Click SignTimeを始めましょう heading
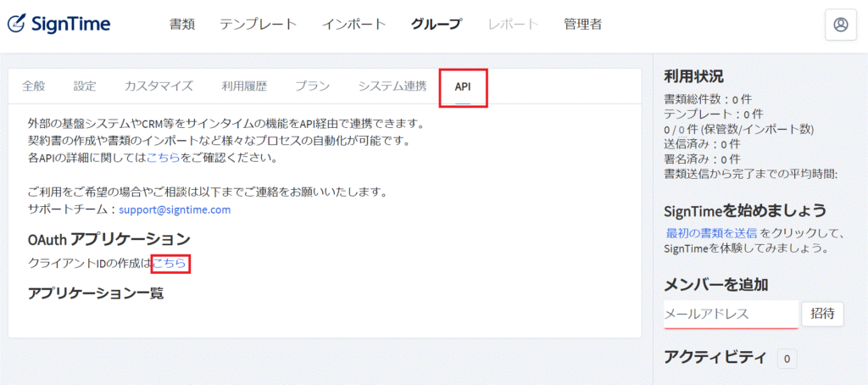 (x=745, y=210)
